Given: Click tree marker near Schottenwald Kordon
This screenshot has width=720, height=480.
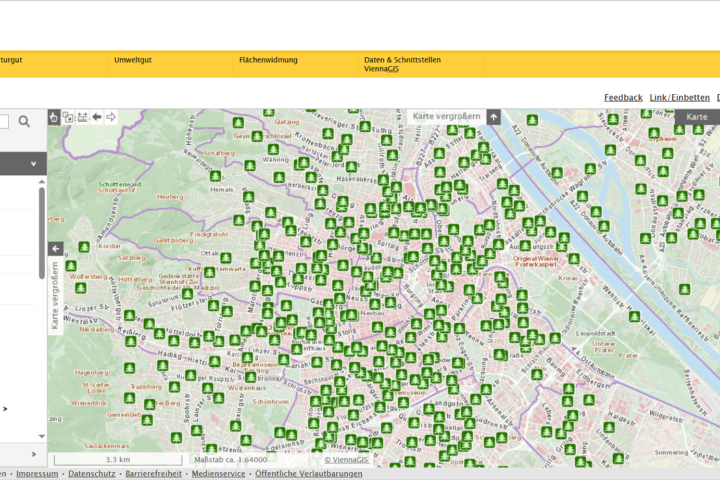Looking at the screenshot, I should click(x=85, y=247).
